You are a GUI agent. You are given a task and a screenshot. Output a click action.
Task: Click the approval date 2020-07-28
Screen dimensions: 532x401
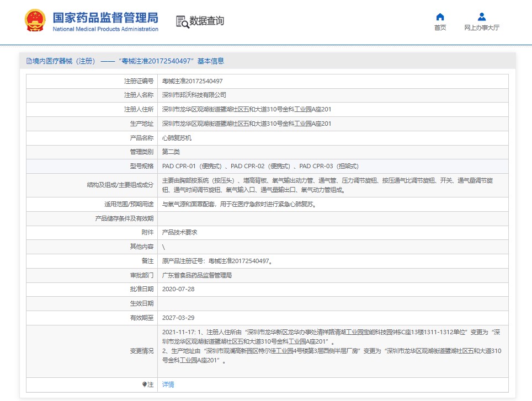coord(178,289)
